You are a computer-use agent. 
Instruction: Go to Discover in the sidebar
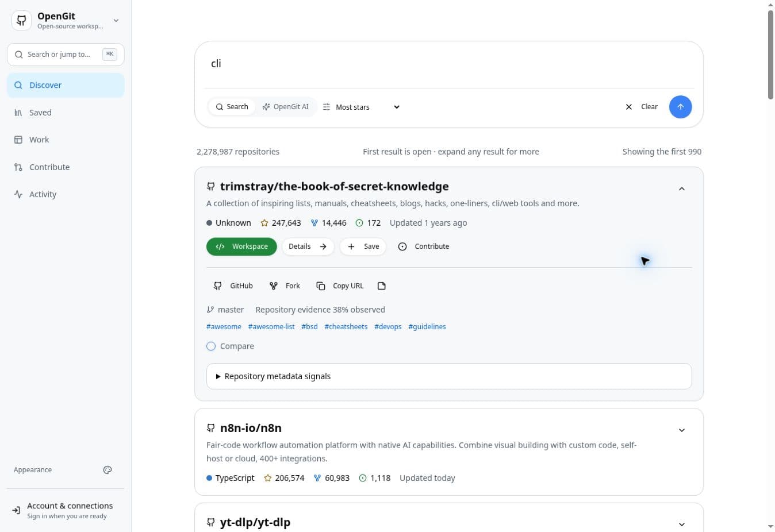[66, 85]
